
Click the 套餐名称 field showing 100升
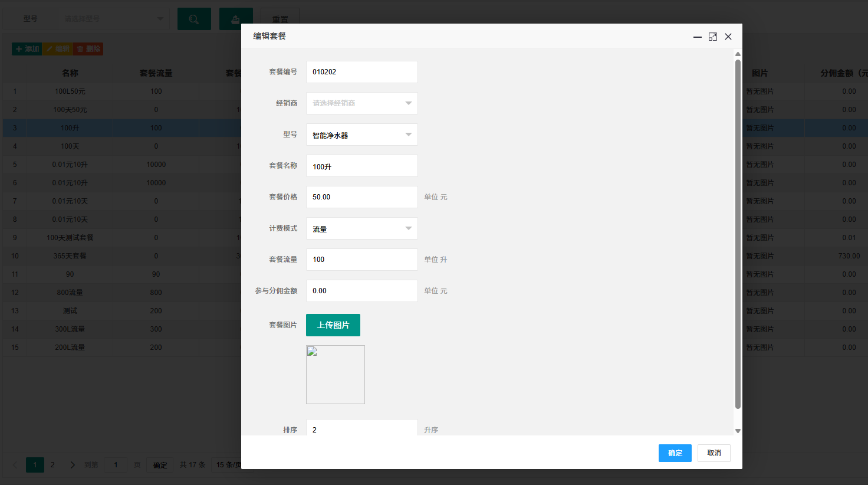[x=362, y=166]
